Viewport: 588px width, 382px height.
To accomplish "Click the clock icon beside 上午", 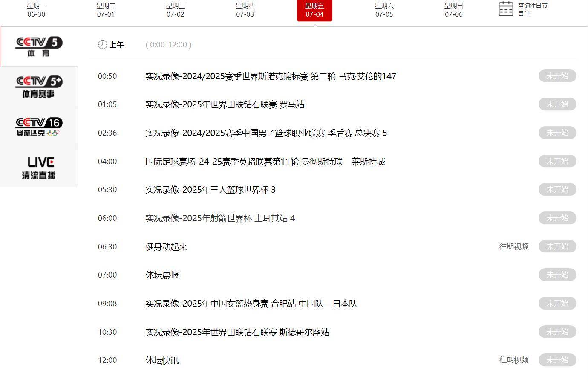I will tap(102, 45).
